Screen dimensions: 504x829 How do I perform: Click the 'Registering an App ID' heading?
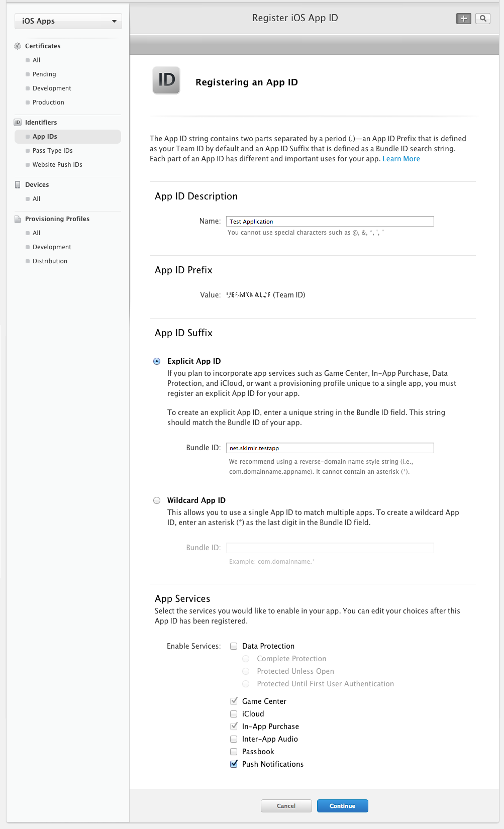pyautogui.click(x=246, y=82)
